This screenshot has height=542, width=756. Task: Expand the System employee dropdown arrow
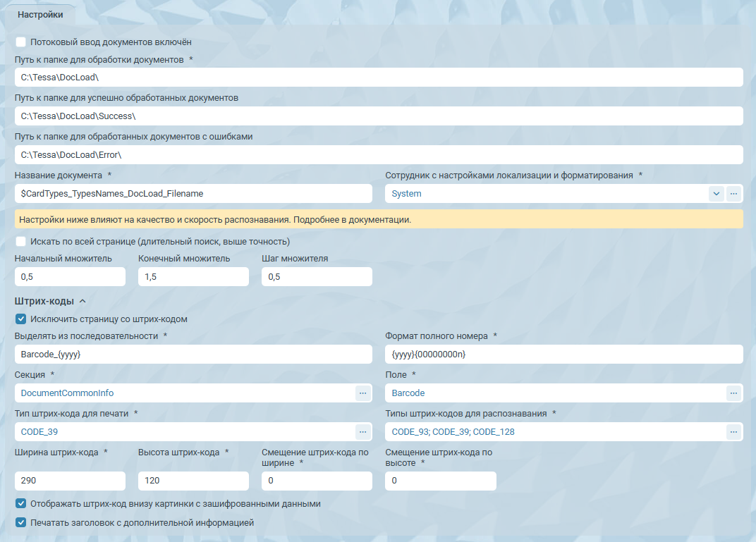click(716, 194)
